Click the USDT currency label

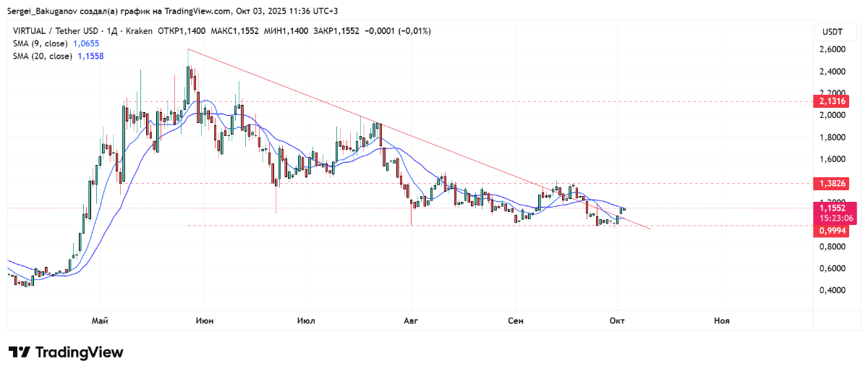point(833,32)
